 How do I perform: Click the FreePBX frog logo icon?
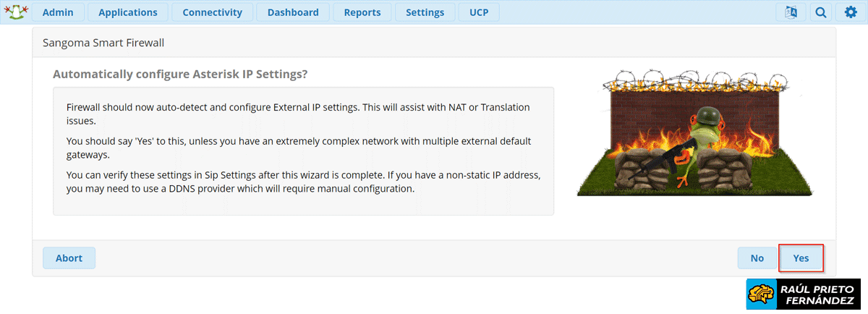(16, 12)
